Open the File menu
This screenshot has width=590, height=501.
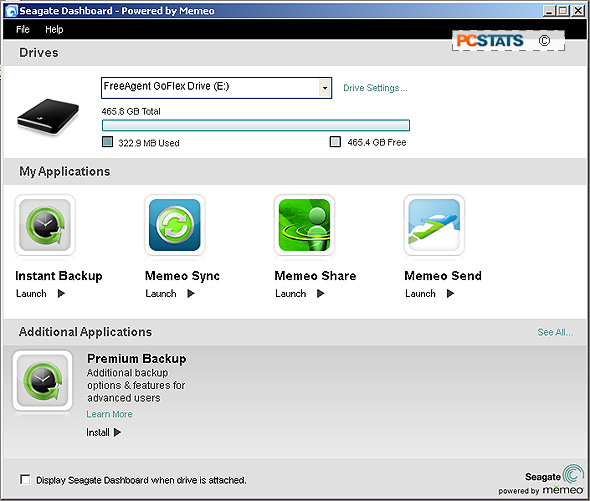tap(23, 29)
